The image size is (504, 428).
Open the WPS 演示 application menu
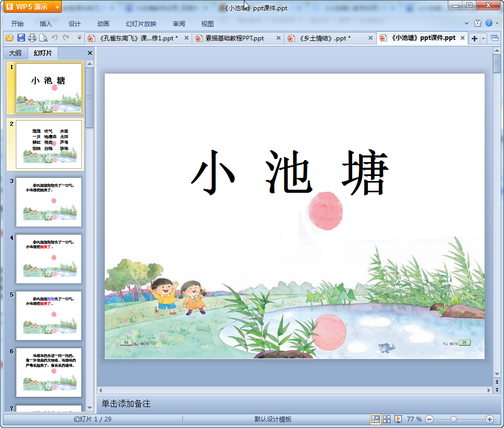coord(28,7)
